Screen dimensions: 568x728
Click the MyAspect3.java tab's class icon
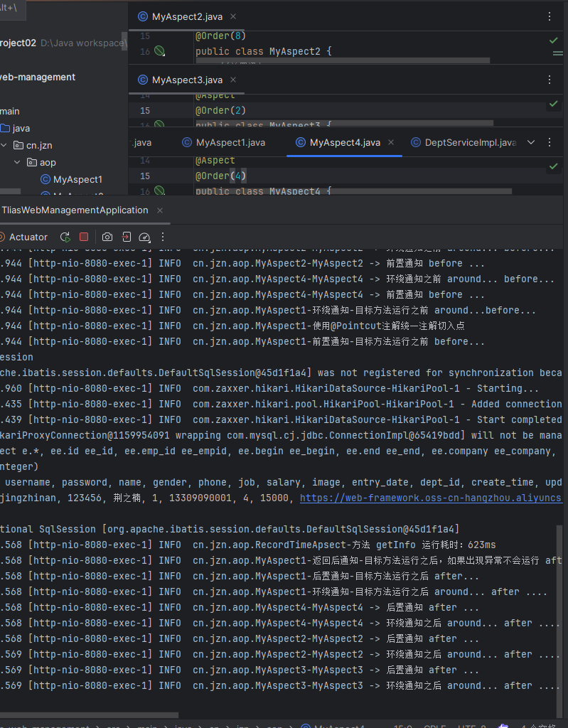[143, 80]
